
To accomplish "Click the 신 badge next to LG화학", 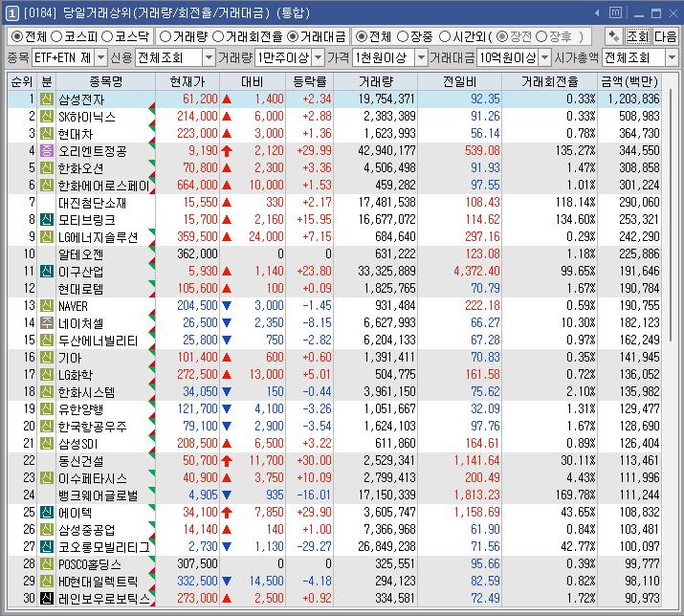I will pyautogui.click(x=47, y=374).
